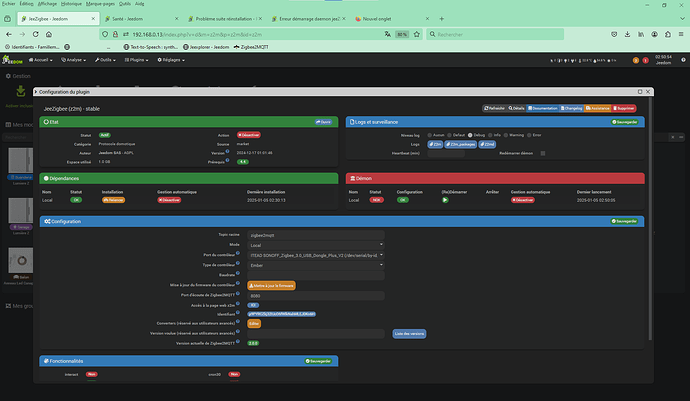Open the Fichier menu in Firefox

8,4
